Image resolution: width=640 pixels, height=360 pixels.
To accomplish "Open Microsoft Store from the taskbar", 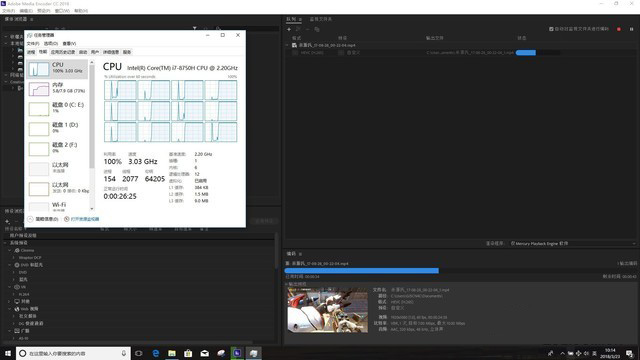I will (x=188, y=353).
